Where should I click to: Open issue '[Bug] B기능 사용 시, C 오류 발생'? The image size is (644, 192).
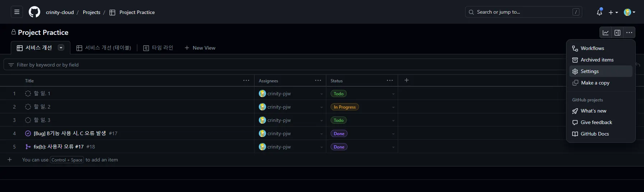[x=70, y=133]
